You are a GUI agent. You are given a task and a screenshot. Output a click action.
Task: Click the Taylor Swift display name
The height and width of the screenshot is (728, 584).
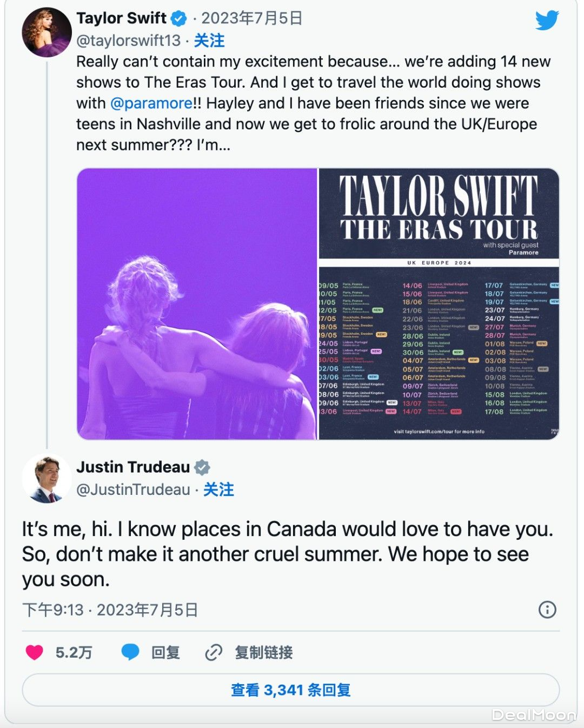121,18
